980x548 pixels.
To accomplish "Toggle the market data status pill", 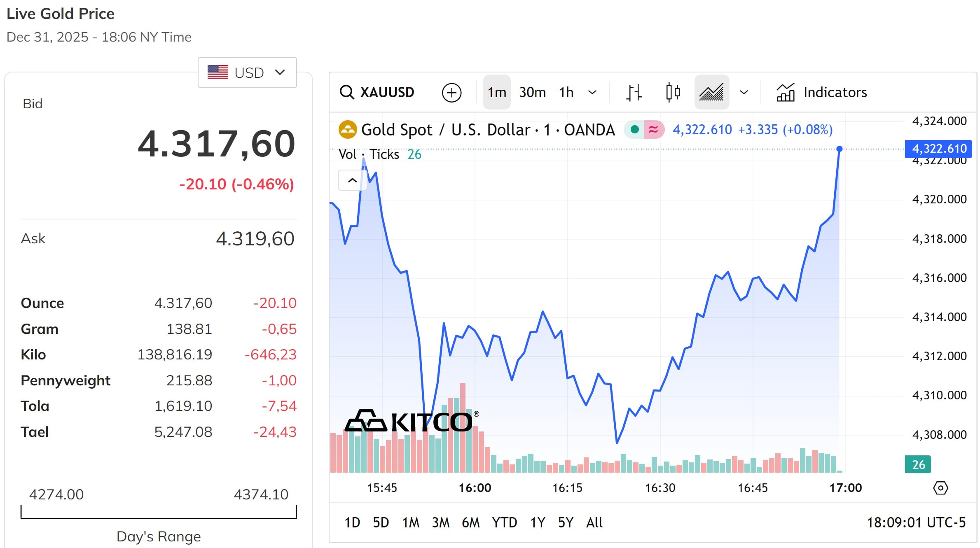I will pos(644,129).
